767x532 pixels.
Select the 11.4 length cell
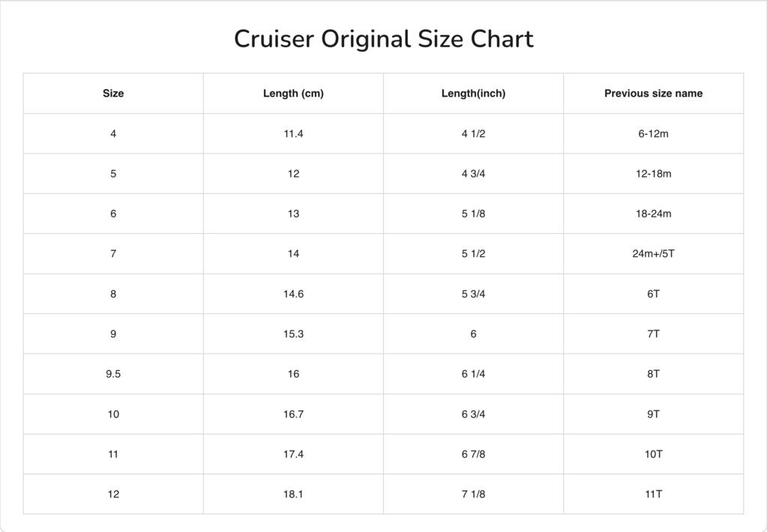tap(293, 133)
